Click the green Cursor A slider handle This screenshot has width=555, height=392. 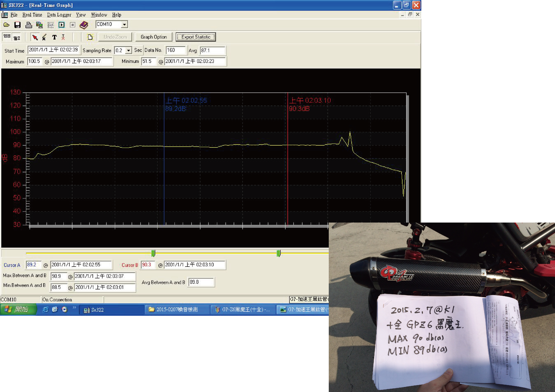coord(153,253)
